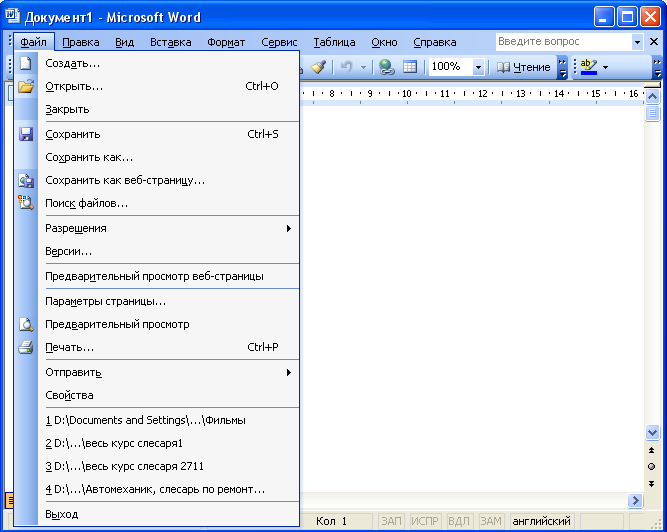Choose Предварительный просмотр with magnifier icon
This screenshot has height=532, width=667.
[157, 324]
